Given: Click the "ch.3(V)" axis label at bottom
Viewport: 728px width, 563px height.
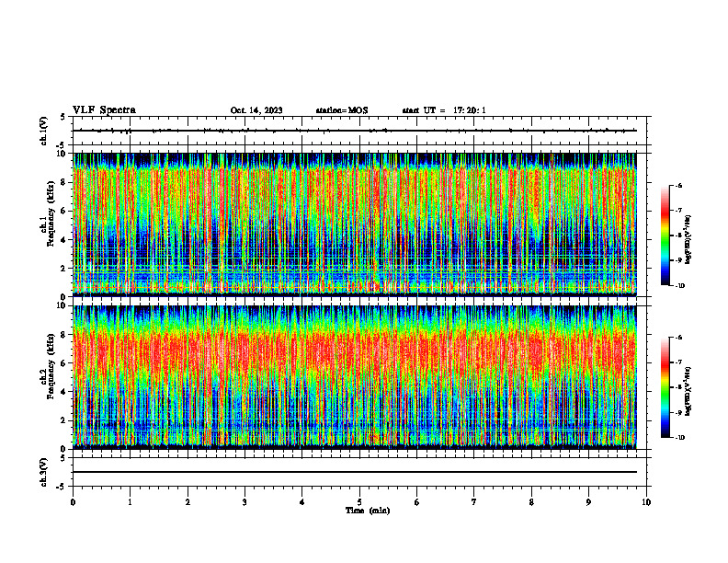Looking at the screenshot, I should coord(43,472).
